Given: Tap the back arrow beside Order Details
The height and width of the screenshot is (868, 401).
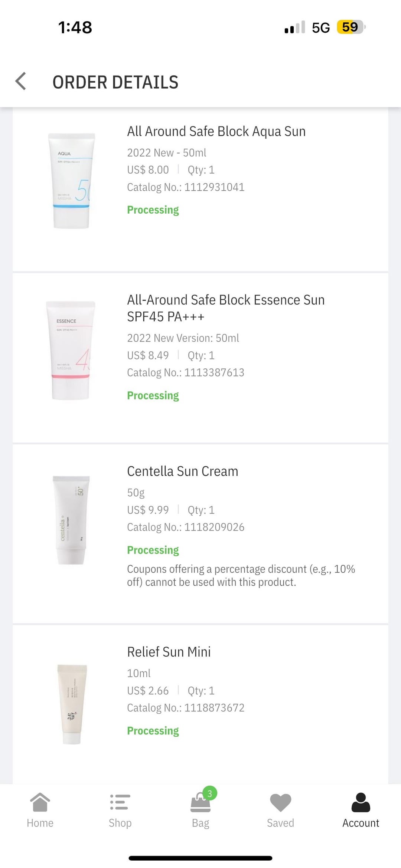Looking at the screenshot, I should coord(21,81).
